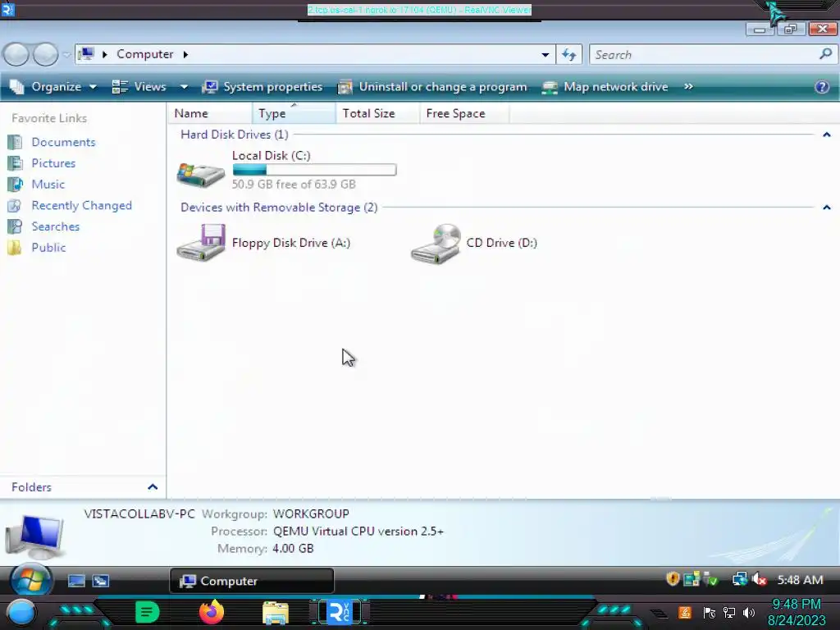The image size is (840, 630).
Task: Click inside the Search input field
Action: [704, 55]
